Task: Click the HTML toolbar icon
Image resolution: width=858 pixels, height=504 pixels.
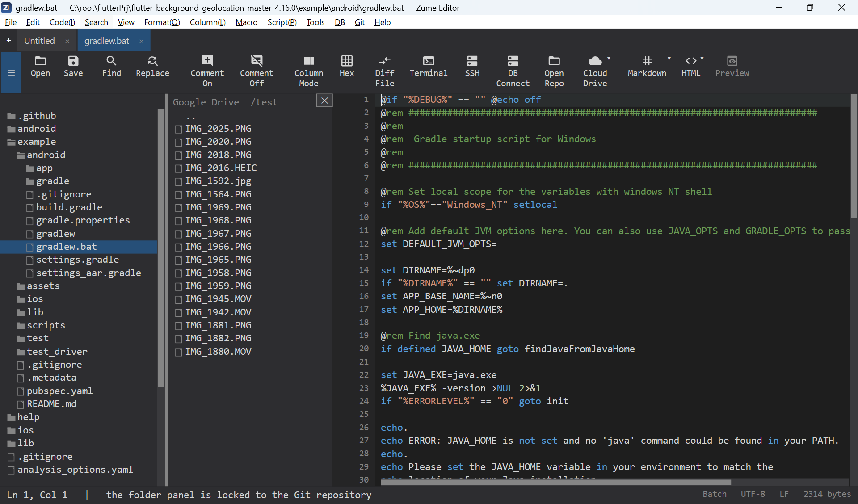Action: 691,67
